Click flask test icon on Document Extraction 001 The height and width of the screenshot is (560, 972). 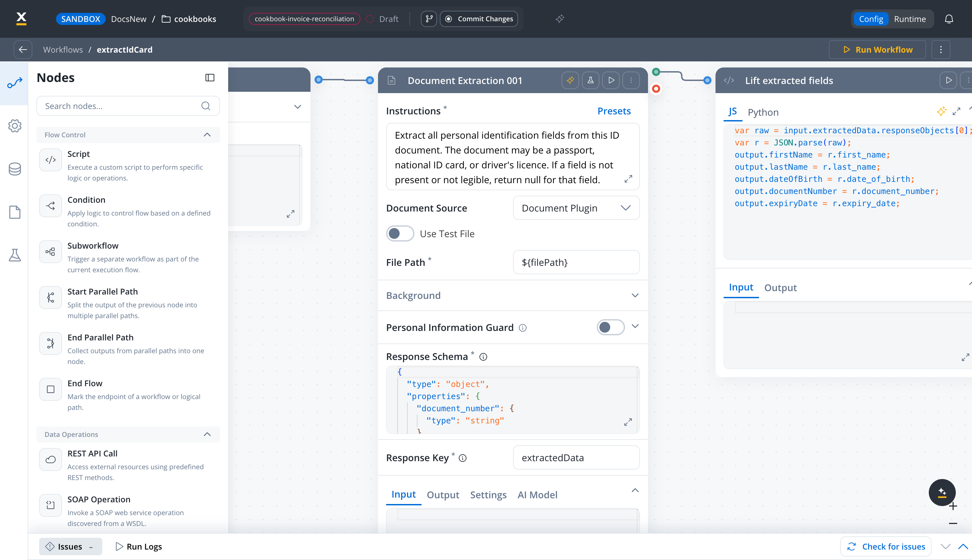pos(590,80)
